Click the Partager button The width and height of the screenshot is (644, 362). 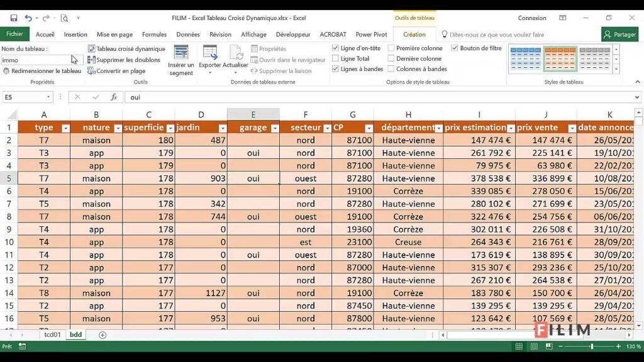tap(620, 34)
